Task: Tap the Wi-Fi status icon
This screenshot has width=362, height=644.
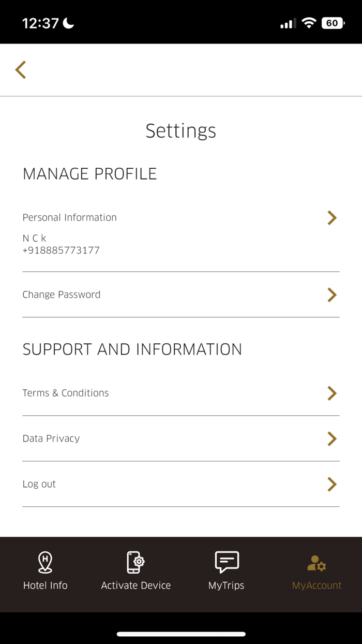Action: pos(309,23)
